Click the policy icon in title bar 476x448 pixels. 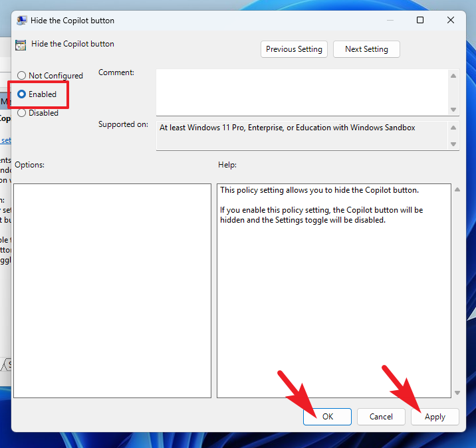[x=21, y=21]
